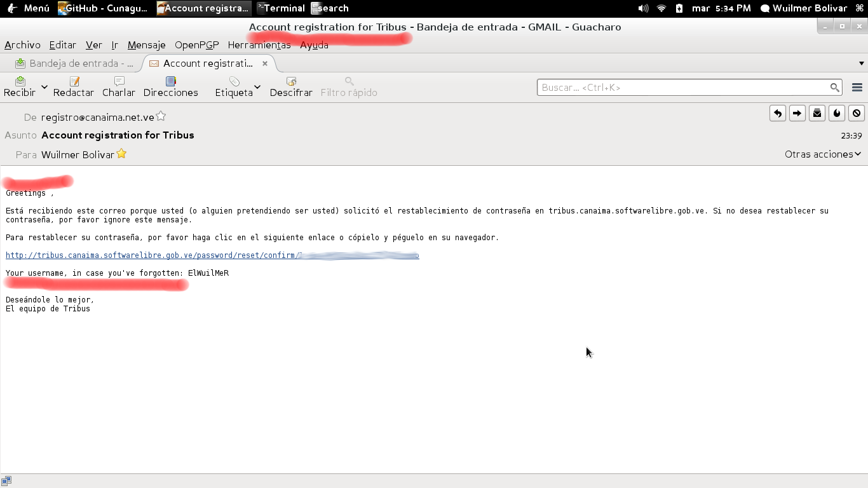Click the archive message button
This screenshot has width=868, height=488.
(817, 113)
